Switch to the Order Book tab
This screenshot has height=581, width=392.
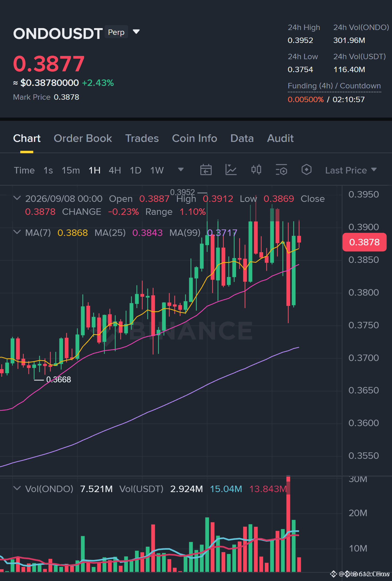click(x=83, y=138)
